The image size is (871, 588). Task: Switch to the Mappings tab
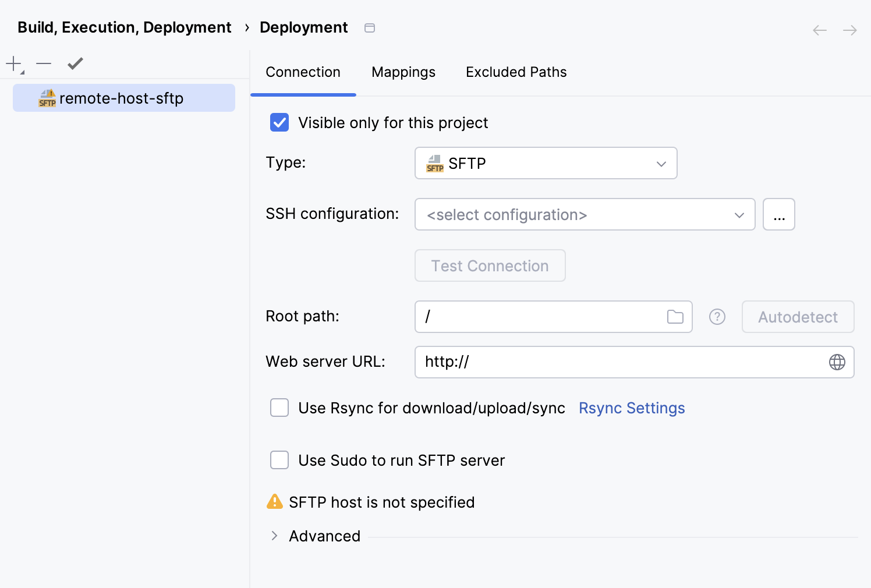point(403,72)
